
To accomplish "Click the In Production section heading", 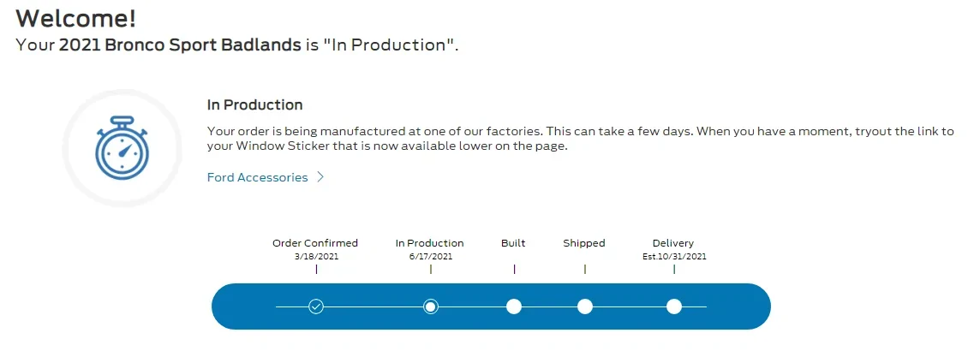I will pos(255,105).
